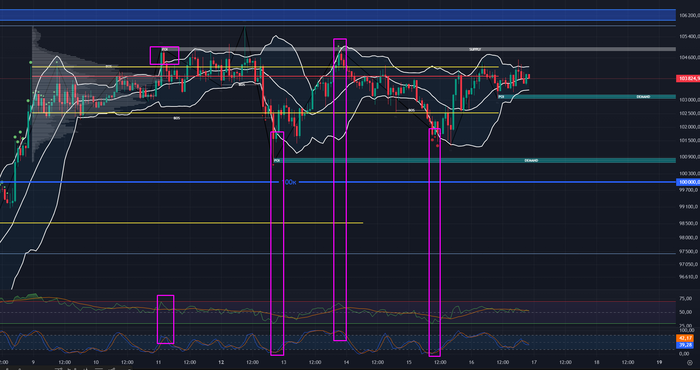The image size is (700, 370).
Task: Click the 96 610,0 price scale label
Action: tap(689, 277)
